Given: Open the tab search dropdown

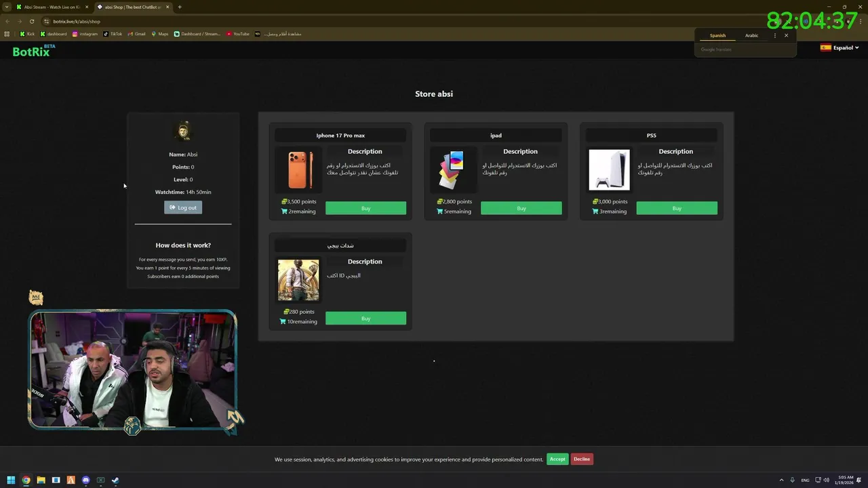Looking at the screenshot, I should tap(7, 7).
